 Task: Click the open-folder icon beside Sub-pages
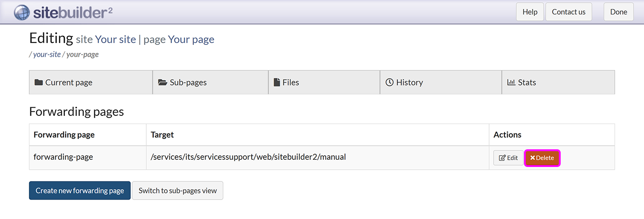tap(163, 82)
